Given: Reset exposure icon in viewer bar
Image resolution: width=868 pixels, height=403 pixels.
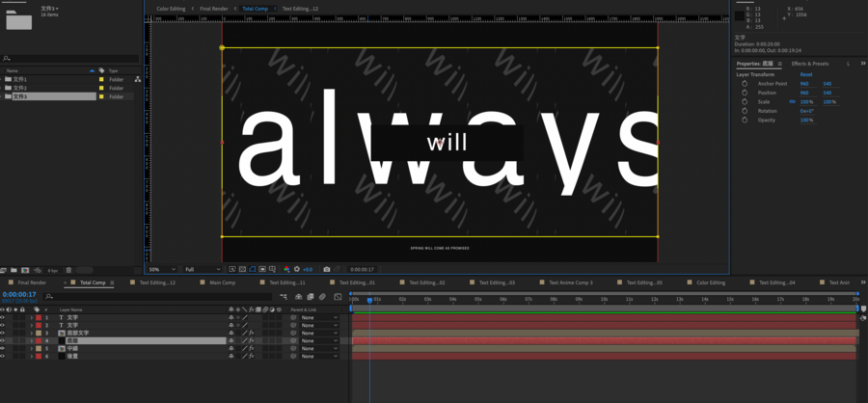Looking at the screenshot, I should point(297,270).
